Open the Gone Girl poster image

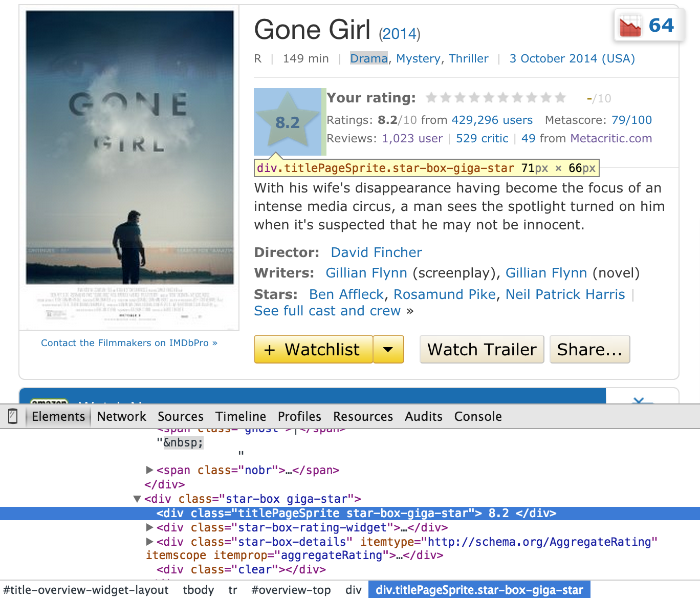(129, 167)
